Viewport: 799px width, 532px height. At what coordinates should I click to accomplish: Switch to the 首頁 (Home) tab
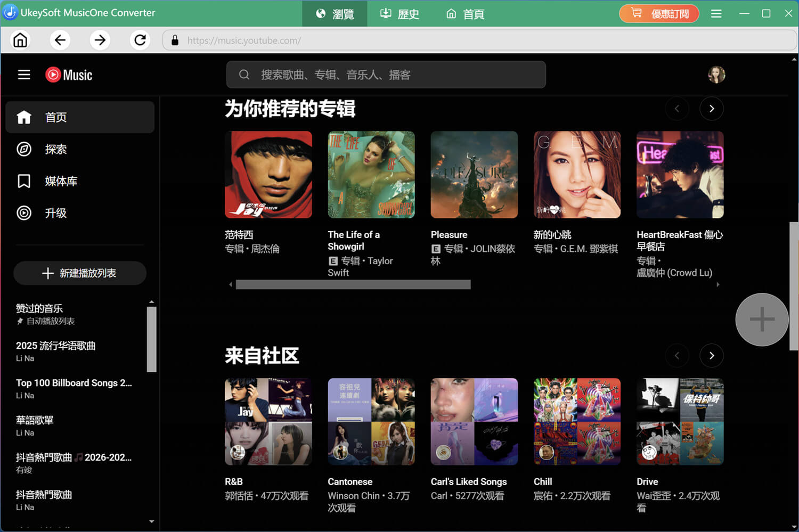click(x=464, y=14)
